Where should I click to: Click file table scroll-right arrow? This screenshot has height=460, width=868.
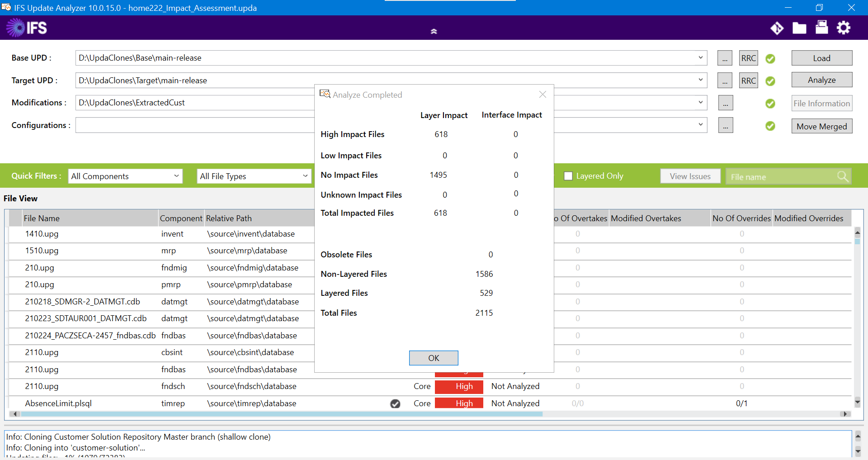[844, 414]
